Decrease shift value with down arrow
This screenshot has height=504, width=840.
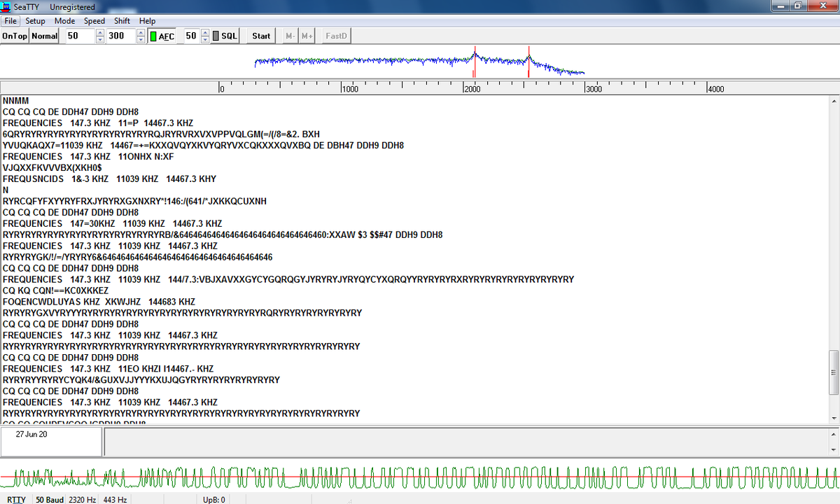141,39
